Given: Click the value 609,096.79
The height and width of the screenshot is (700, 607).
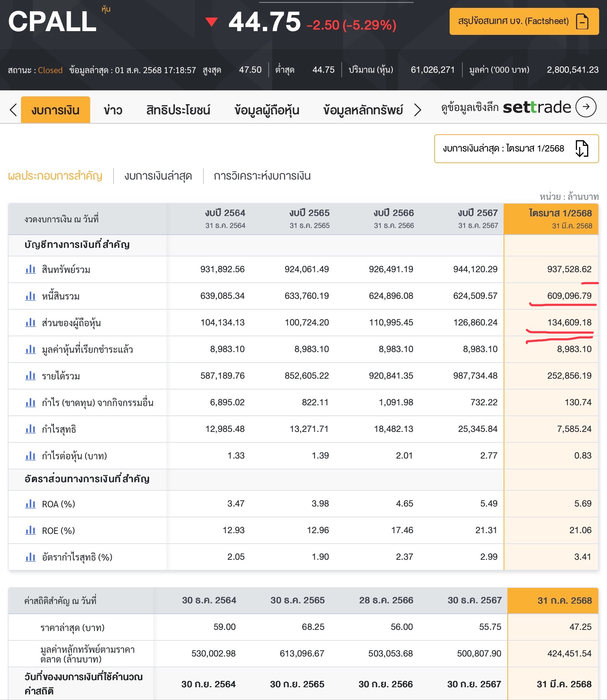Looking at the screenshot, I should click(x=569, y=296).
